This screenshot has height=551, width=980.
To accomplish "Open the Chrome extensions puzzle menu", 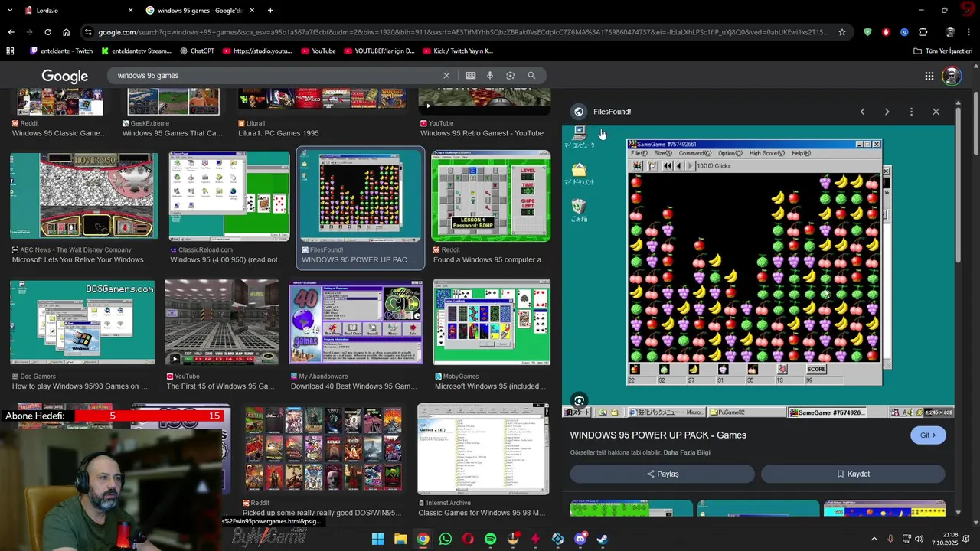I will click(923, 32).
